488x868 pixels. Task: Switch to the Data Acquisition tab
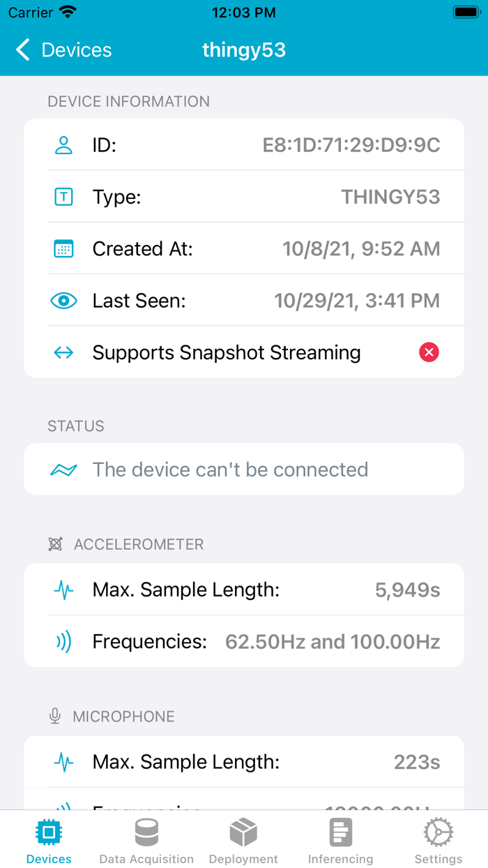pos(146,839)
